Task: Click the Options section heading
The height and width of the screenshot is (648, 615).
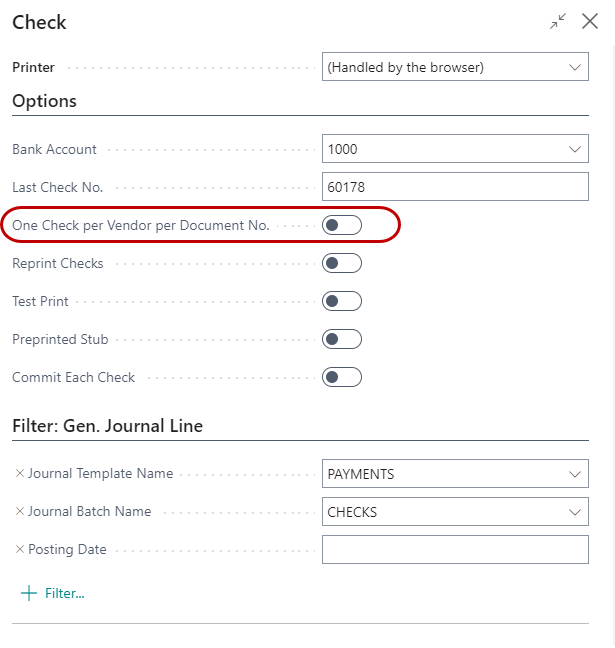Action: pyautogui.click(x=45, y=101)
